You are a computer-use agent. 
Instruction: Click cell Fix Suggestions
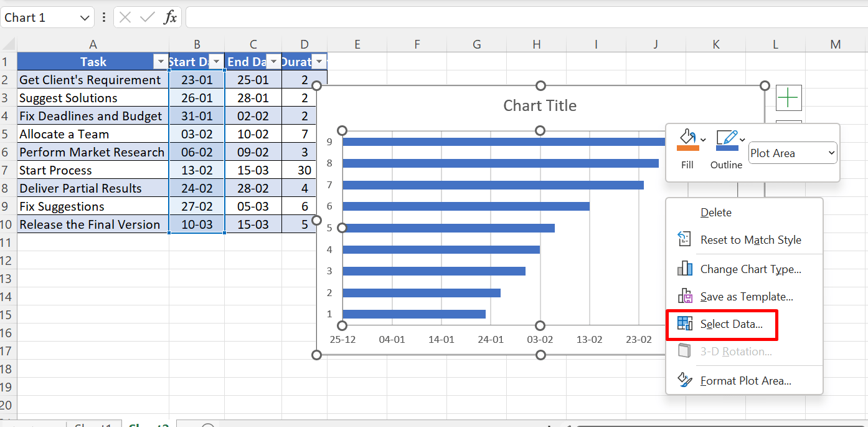click(x=93, y=206)
